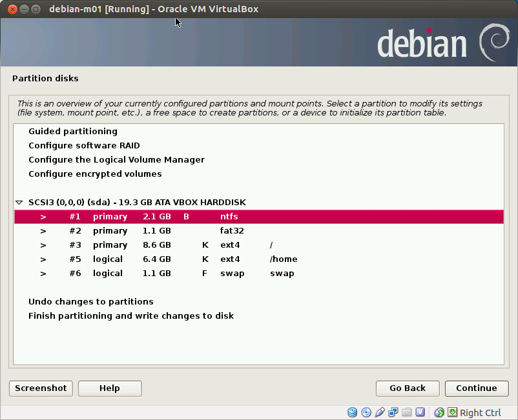Minimize the VirtualBox window
Viewport: 518px width, 420px height.
(24, 9)
